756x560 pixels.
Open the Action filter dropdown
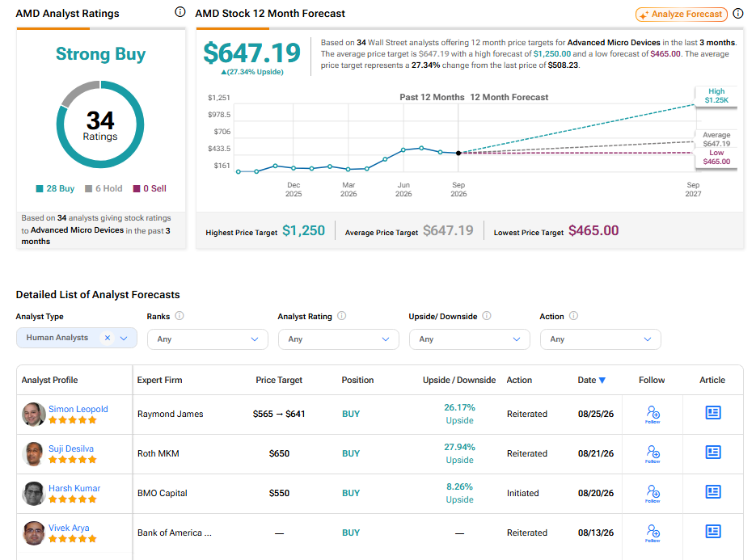(600, 339)
